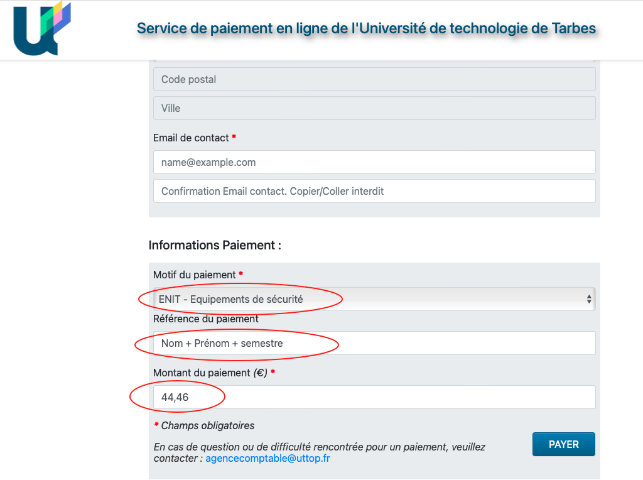Click the online payment service header title
The image size is (643, 480).
[366, 28]
